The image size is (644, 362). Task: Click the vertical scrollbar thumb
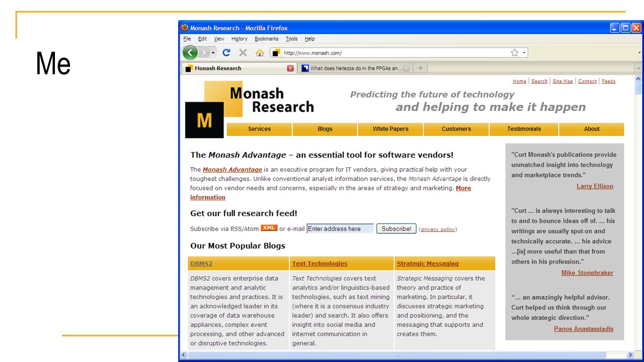[x=638, y=88]
